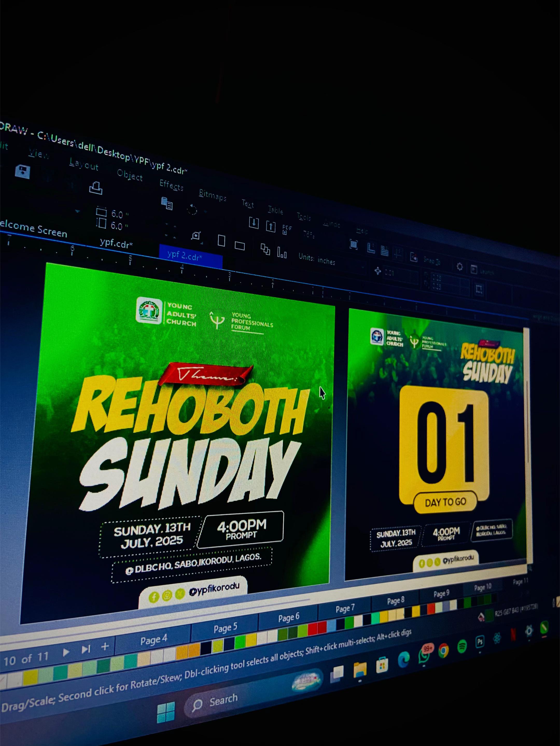Click the Import down-arrow icon

click(x=254, y=223)
